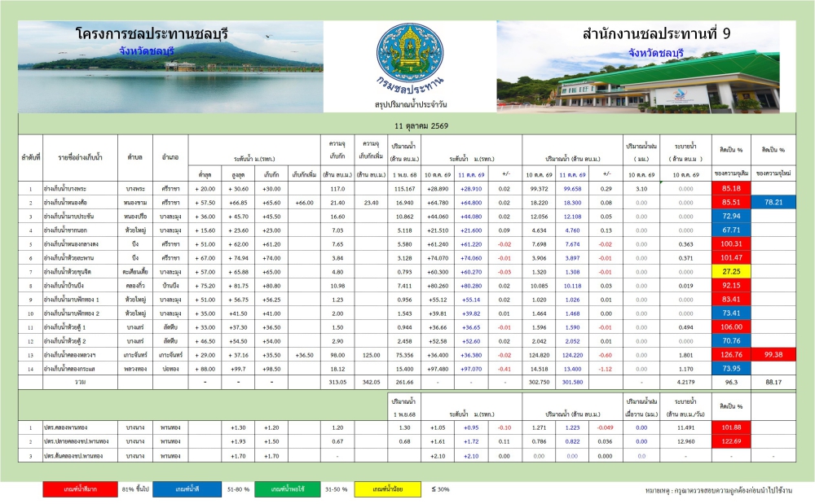Select the column header "รายชื่ออ่างเก็บน้ำ"
815x504 pixels.
(x=81, y=157)
